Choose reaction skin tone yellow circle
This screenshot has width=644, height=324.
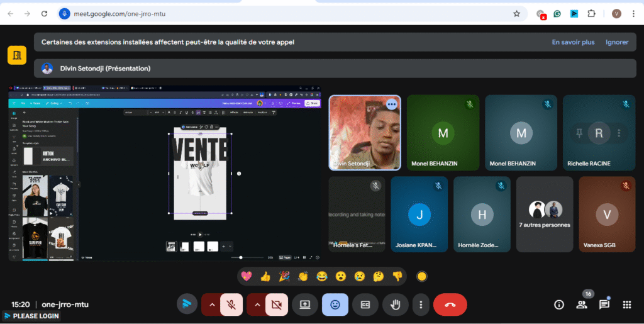422,276
